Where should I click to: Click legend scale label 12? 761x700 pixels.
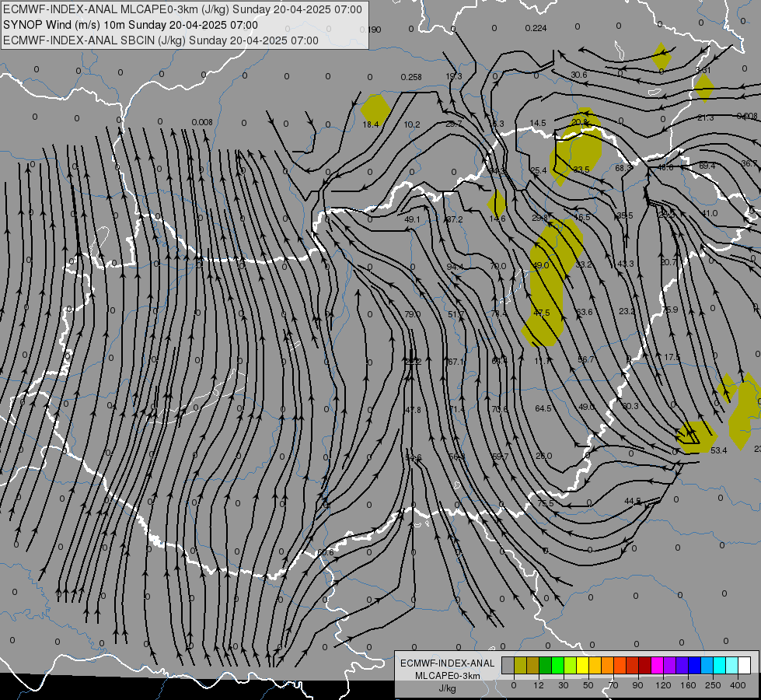pyautogui.click(x=538, y=685)
